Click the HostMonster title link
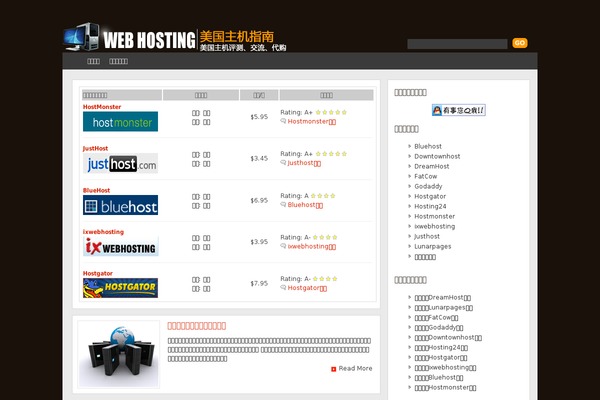This screenshot has height=400, width=600. click(102, 107)
